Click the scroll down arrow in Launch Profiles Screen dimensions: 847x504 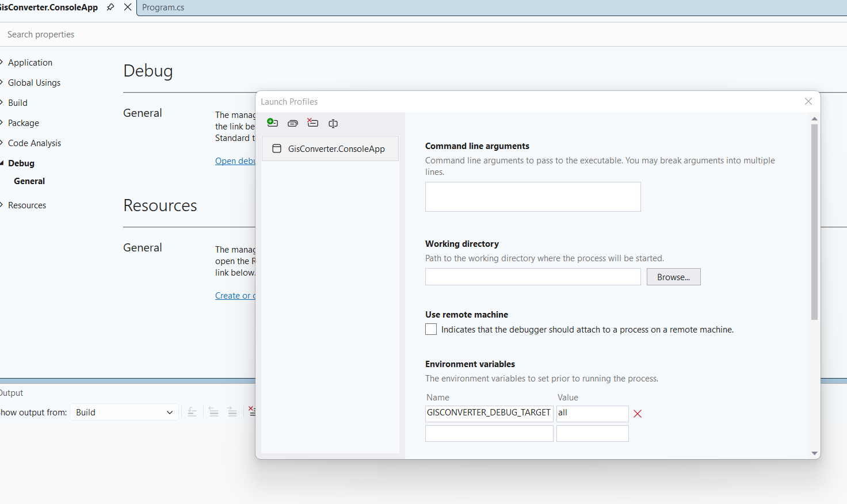point(814,453)
